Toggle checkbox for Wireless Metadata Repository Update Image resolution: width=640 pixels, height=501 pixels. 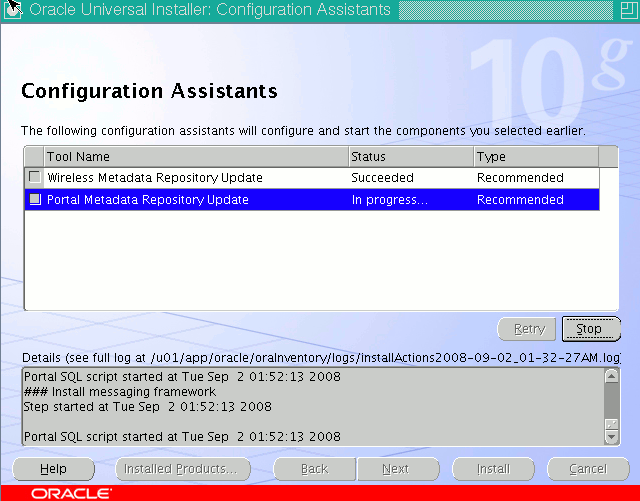pyautogui.click(x=35, y=177)
